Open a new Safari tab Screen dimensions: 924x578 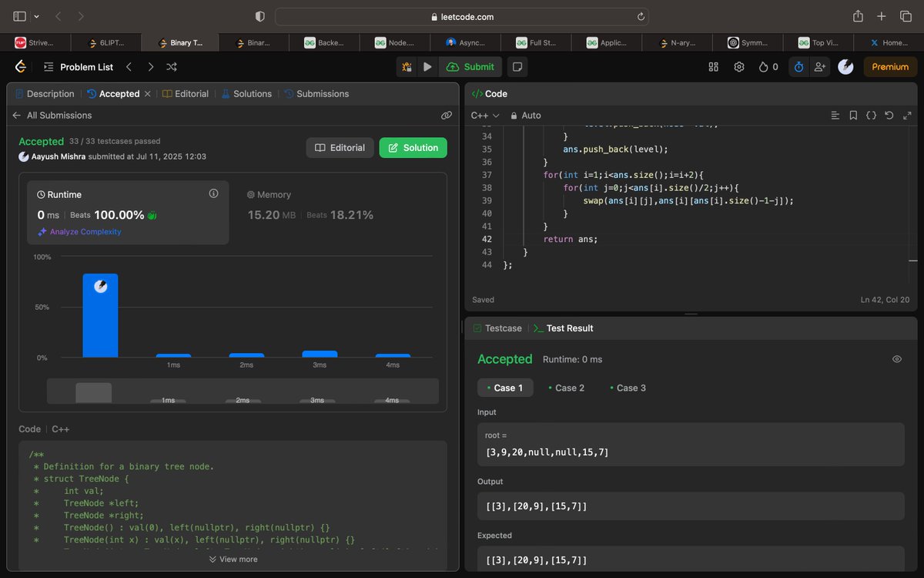click(882, 16)
